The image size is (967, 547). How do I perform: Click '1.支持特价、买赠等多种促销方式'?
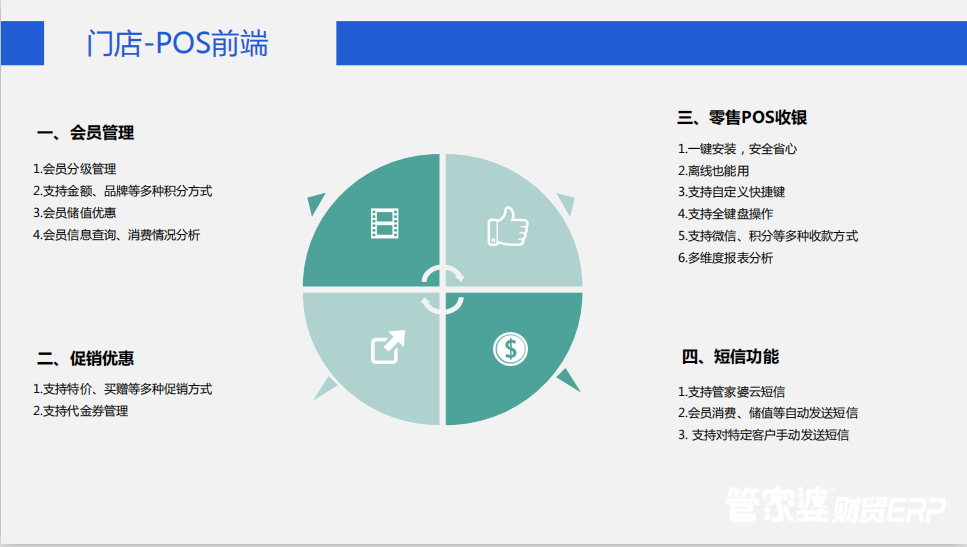tap(122, 389)
